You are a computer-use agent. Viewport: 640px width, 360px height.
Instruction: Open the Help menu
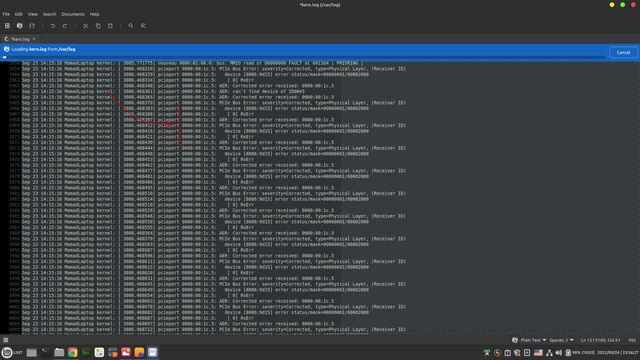94,14
